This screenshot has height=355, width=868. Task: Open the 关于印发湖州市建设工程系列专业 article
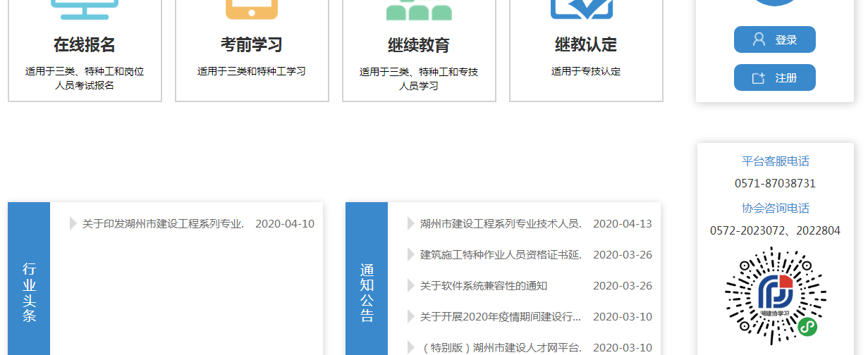pos(163,224)
